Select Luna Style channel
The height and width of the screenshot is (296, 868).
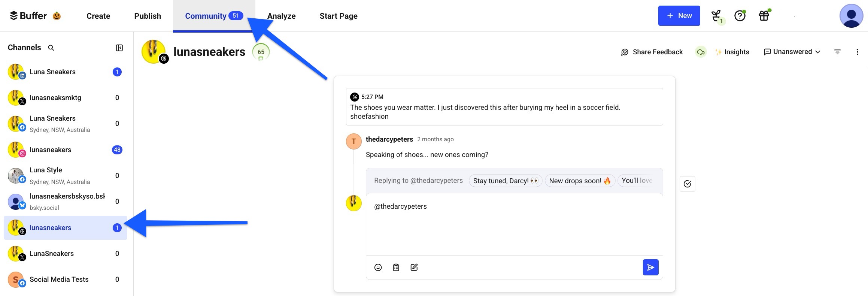[66, 175]
